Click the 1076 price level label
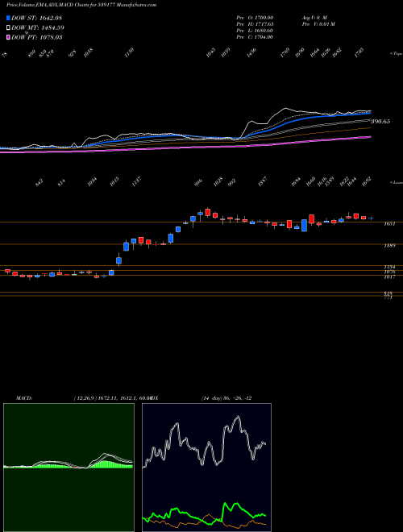This screenshot has height=532, width=403. (x=389, y=272)
